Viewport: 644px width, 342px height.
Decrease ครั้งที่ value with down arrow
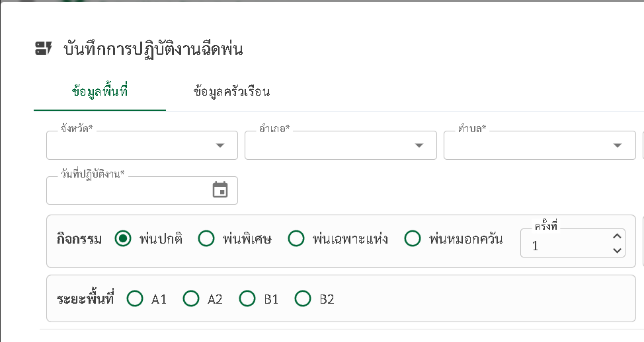pos(617,250)
